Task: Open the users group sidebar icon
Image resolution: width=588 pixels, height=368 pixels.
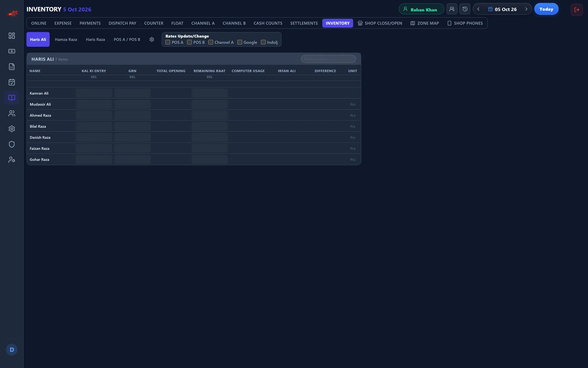Action: tap(12, 113)
